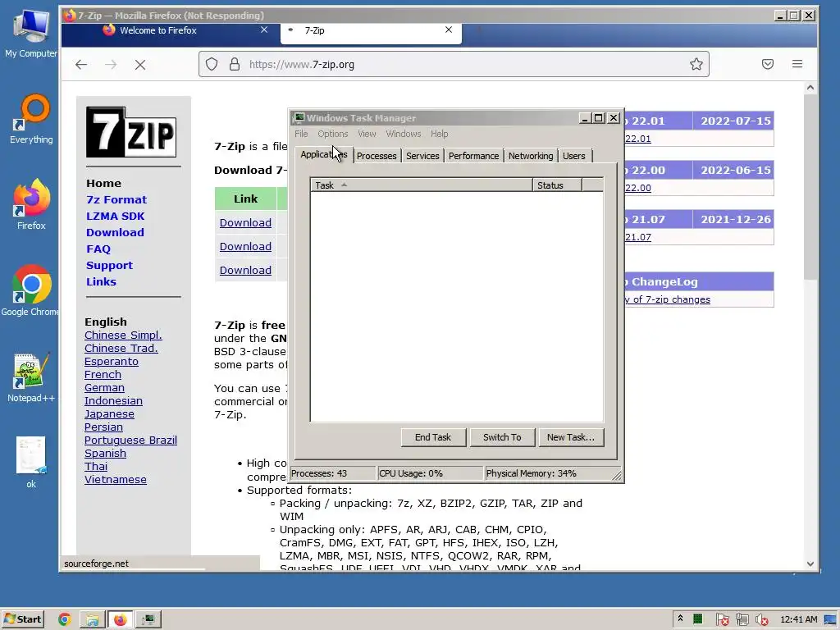The image size is (840, 630).
Task: Open Task Manager File menu
Action: pos(301,134)
